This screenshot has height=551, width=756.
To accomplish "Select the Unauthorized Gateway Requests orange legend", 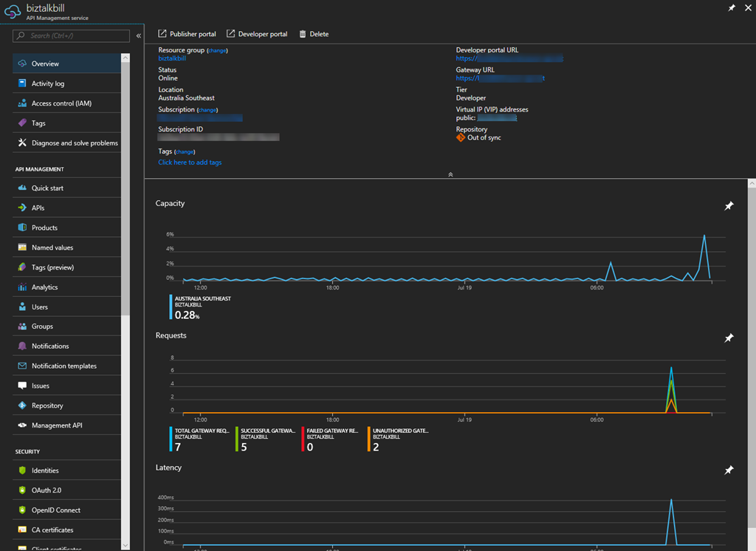I will (x=398, y=439).
